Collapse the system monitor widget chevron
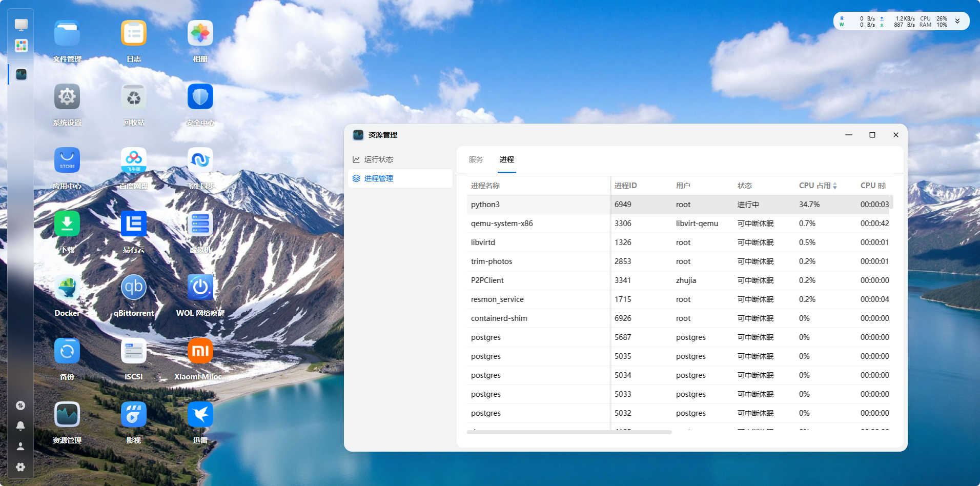The width and height of the screenshot is (980, 486). pos(956,21)
